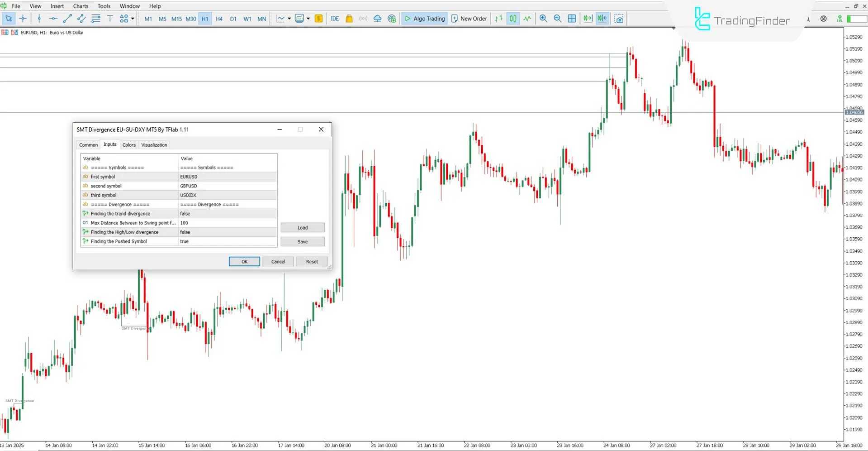Open the View menu
The height and width of the screenshot is (451, 868).
tap(35, 6)
